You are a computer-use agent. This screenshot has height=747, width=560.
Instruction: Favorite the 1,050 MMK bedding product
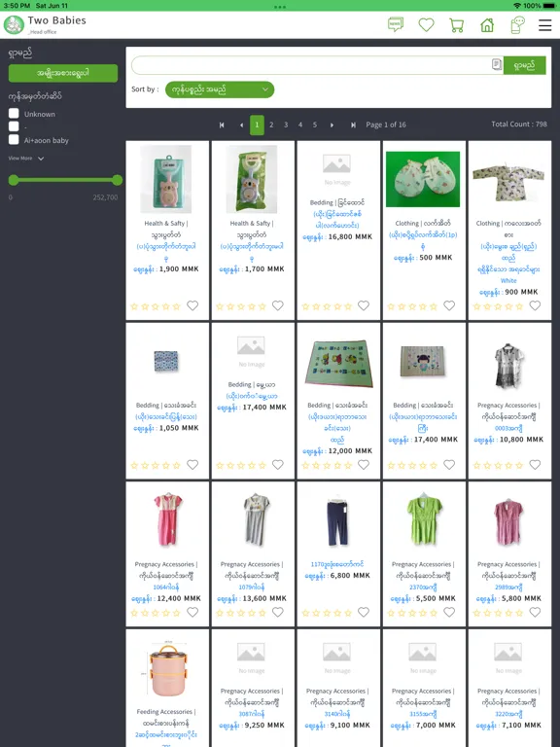point(192,465)
